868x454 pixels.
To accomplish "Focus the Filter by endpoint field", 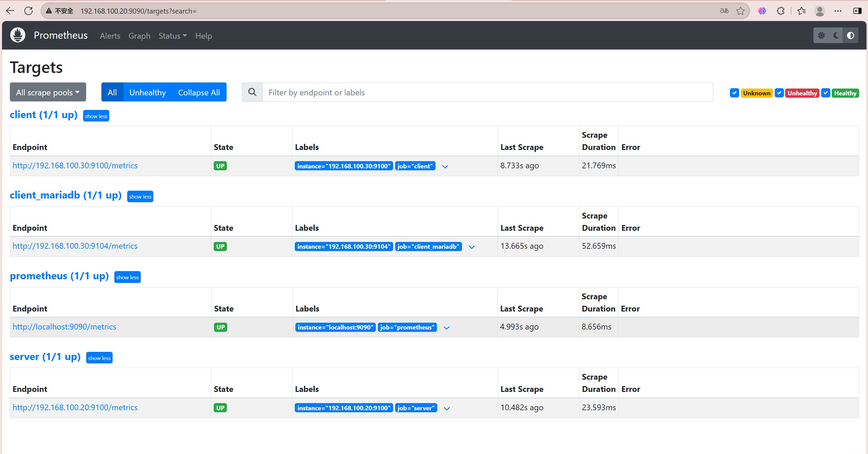I will click(x=487, y=92).
